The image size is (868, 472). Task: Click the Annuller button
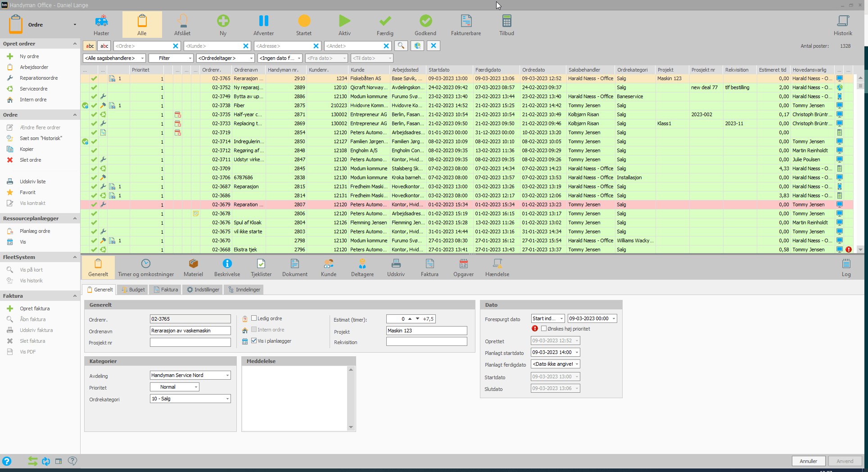coord(809,461)
